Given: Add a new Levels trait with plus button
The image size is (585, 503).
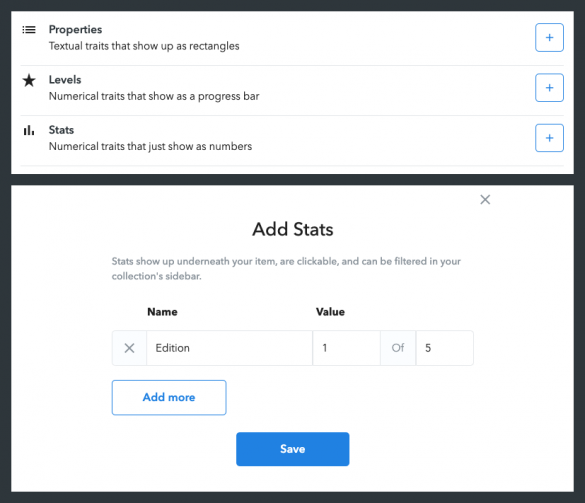Looking at the screenshot, I should 549,88.
